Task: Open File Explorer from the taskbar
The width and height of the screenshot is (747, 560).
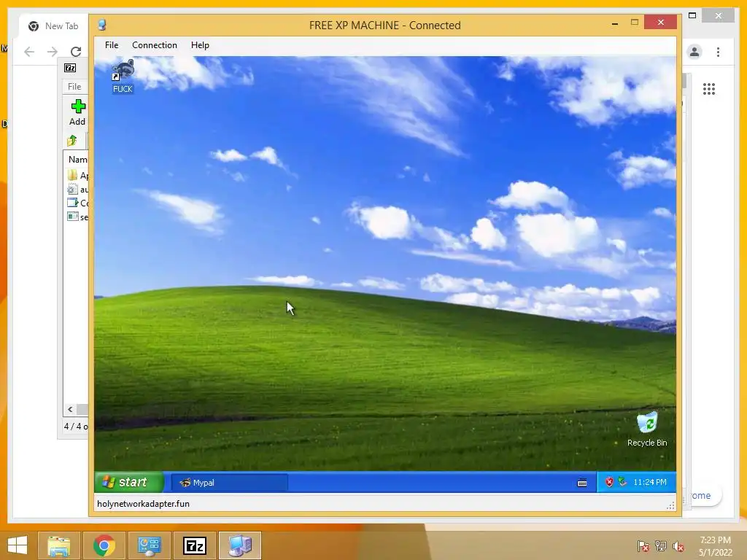Action: tap(58, 545)
